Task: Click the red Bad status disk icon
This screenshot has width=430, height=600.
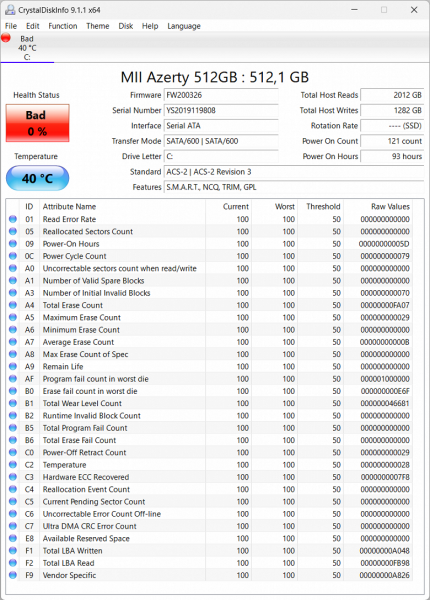Action: [x=6, y=38]
